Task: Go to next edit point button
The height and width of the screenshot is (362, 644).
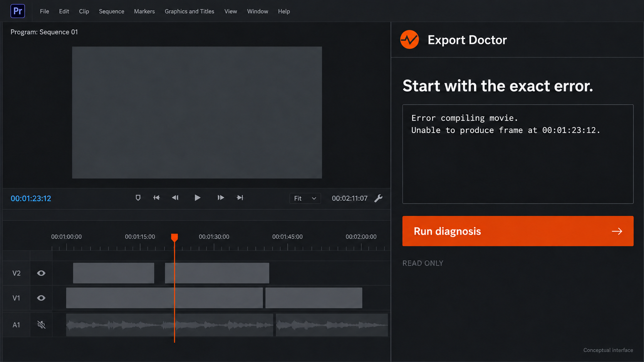Action: tap(240, 198)
